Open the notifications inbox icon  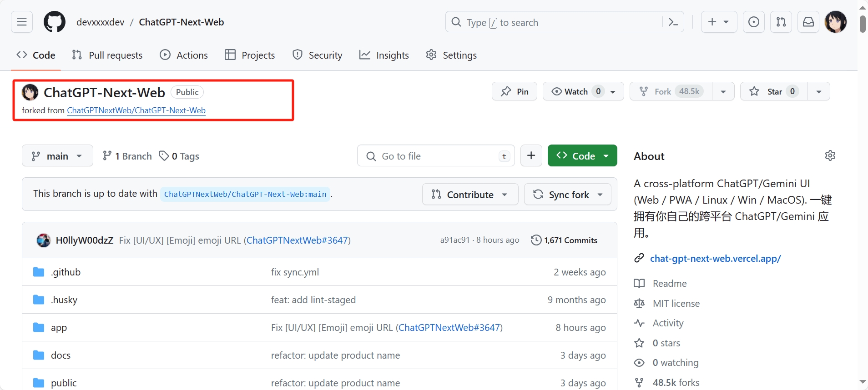[x=808, y=22]
